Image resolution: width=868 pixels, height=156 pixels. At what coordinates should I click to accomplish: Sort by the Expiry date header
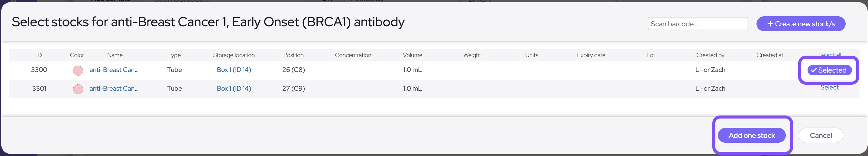point(591,55)
